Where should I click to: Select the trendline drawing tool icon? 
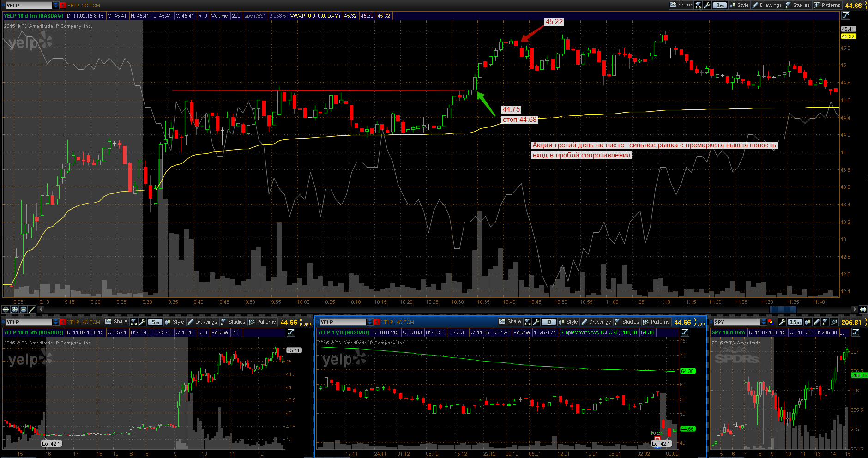coord(32,309)
